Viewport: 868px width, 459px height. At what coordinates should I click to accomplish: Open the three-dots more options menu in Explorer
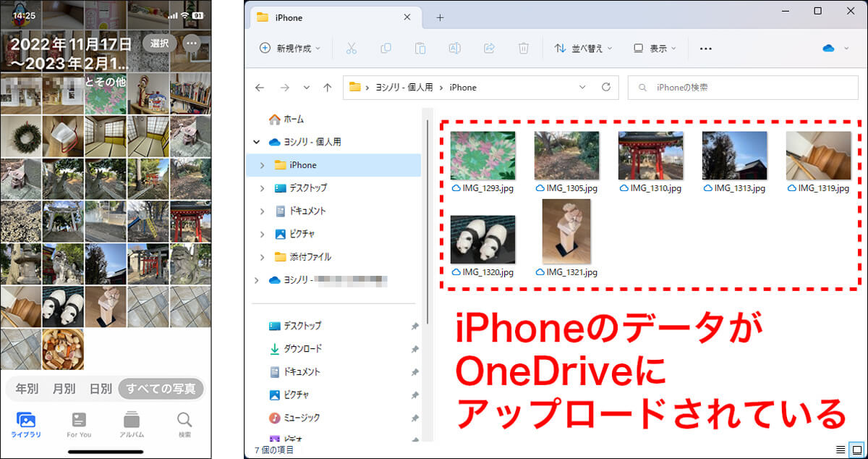pos(706,49)
